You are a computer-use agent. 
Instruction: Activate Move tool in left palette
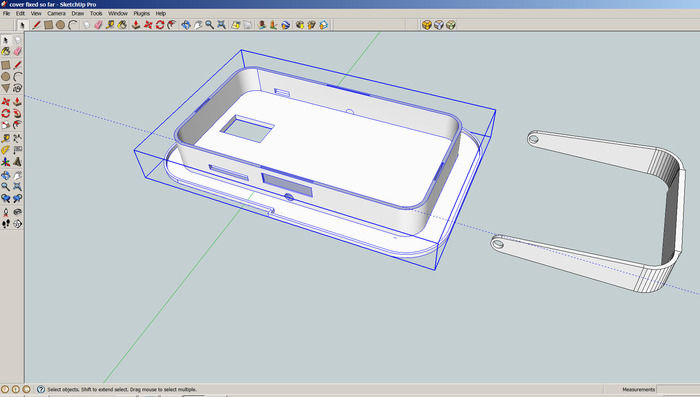pos(6,102)
